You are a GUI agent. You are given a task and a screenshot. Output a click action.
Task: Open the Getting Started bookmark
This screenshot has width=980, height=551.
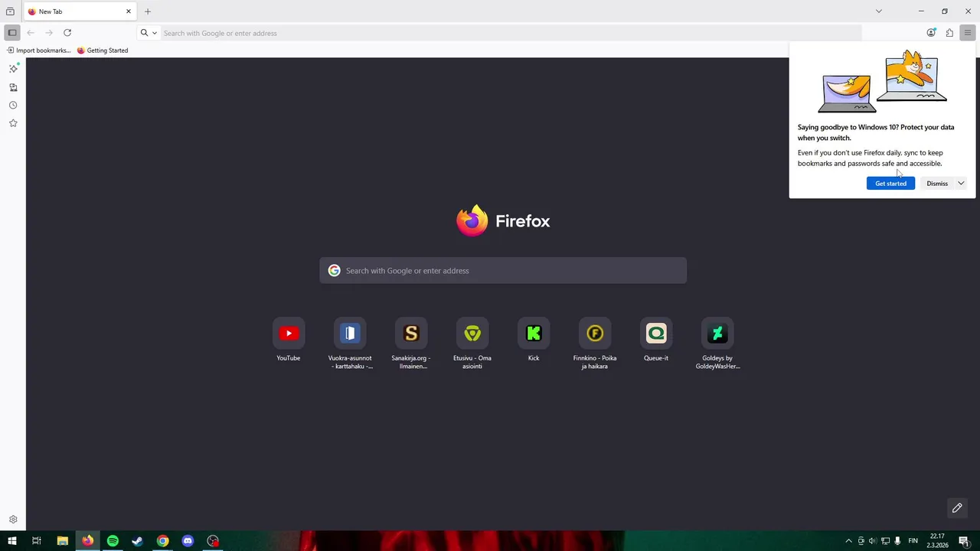(x=103, y=51)
